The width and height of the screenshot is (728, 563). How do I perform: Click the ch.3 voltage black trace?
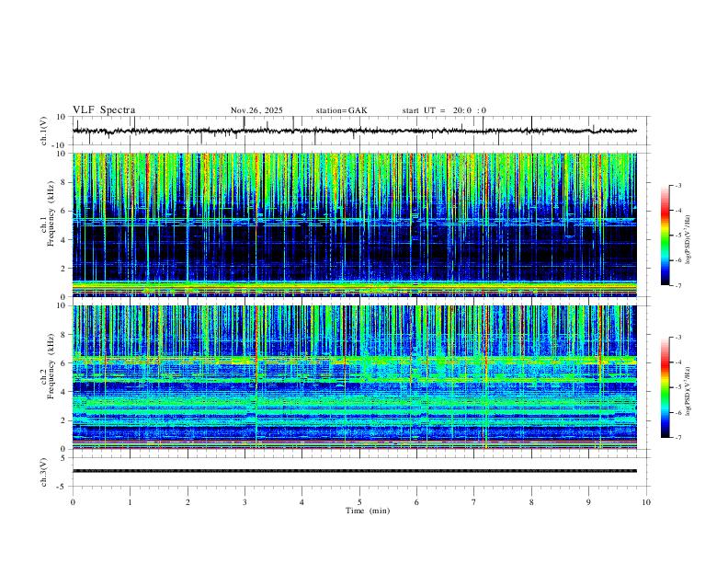click(x=354, y=471)
